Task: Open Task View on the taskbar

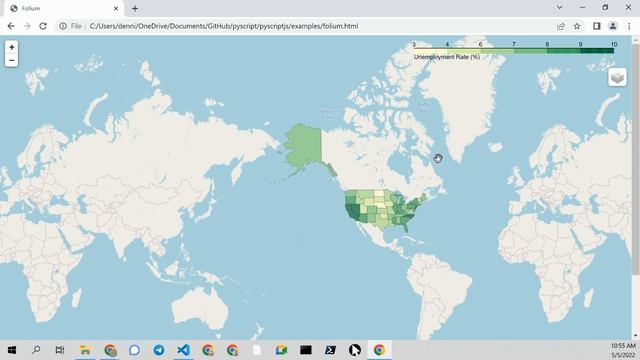Action: [x=60, y=350]
